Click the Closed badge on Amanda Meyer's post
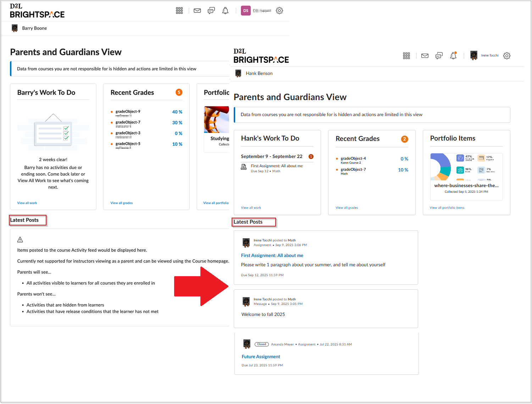Screen dimensions: 532x404 (x=261, y=344)
